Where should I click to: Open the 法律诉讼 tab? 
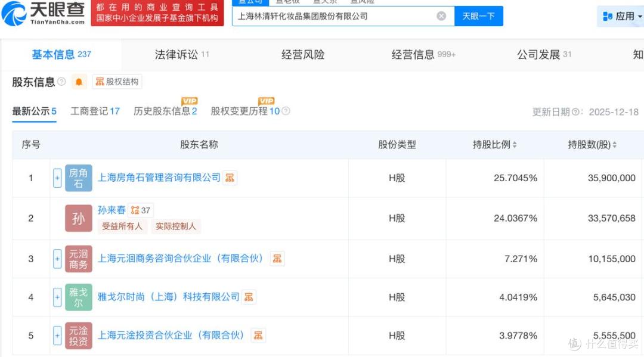coord(182,54)
